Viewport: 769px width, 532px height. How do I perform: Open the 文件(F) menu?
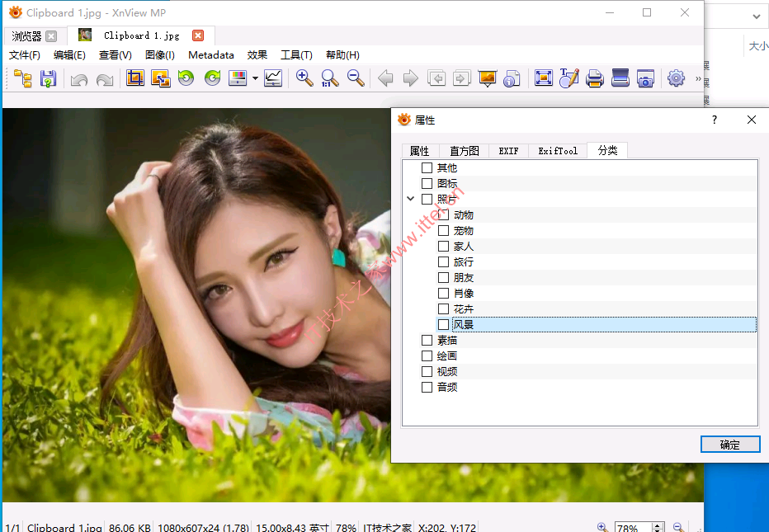(x=25, y=55)
